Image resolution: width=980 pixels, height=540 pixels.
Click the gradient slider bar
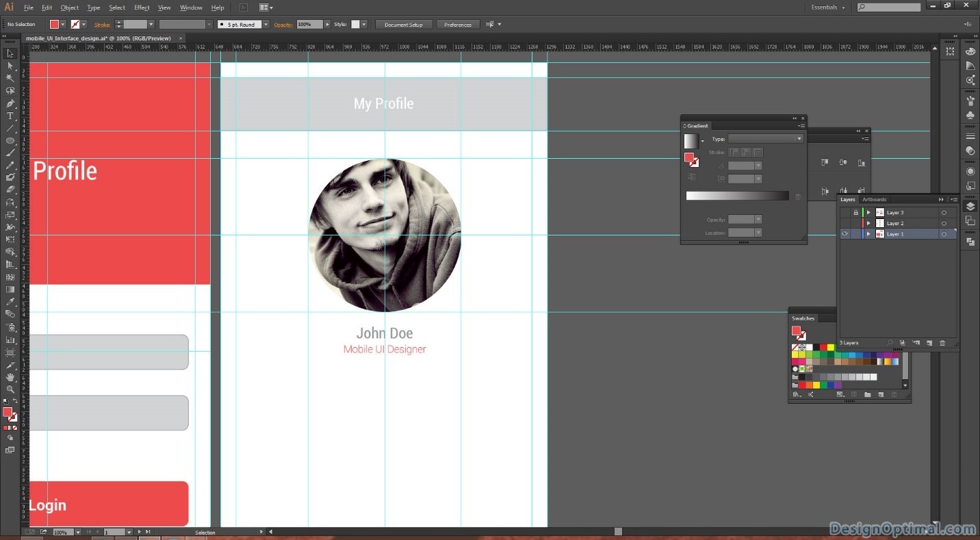pyautogui.click(x=737, y=196)
